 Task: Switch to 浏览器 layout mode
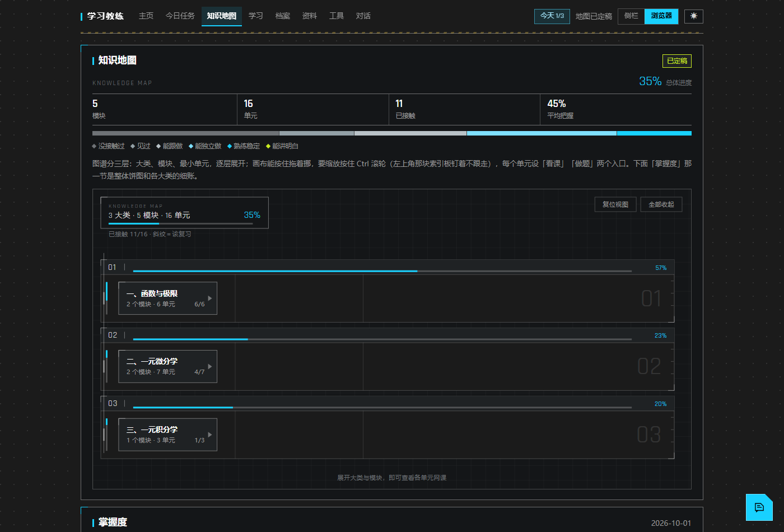click(x=661, y=16)
